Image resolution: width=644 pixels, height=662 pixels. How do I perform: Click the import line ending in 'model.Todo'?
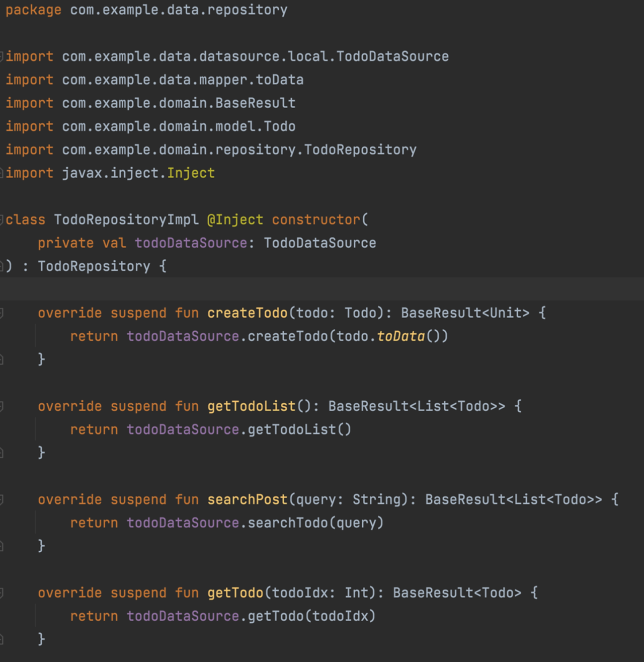(x=151, y=126)
